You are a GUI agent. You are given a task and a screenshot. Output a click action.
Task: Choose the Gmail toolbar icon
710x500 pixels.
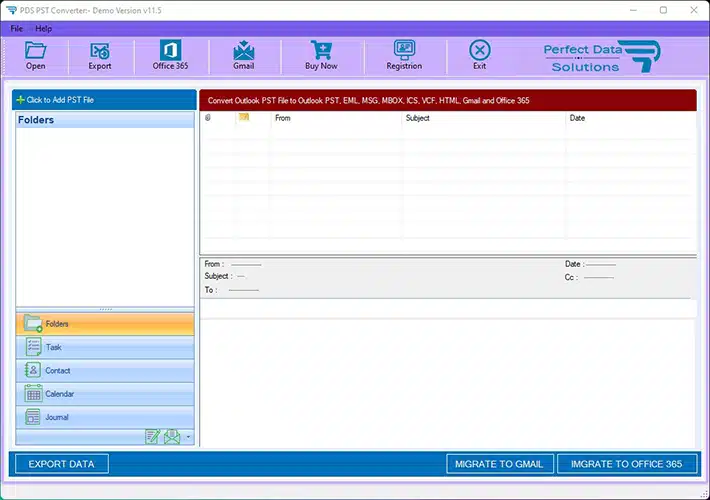tap(244, 56)
